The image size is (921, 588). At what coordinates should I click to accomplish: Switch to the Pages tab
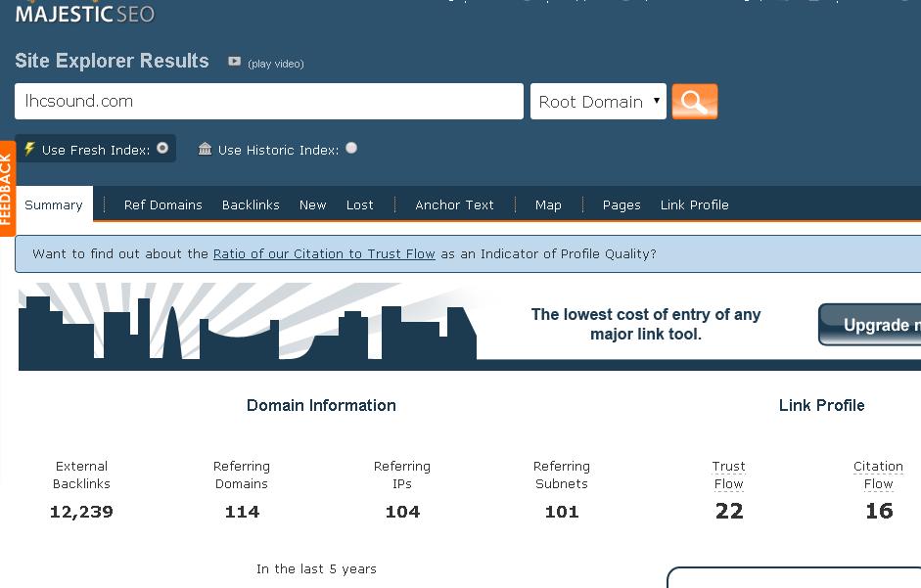coord(622,204)
